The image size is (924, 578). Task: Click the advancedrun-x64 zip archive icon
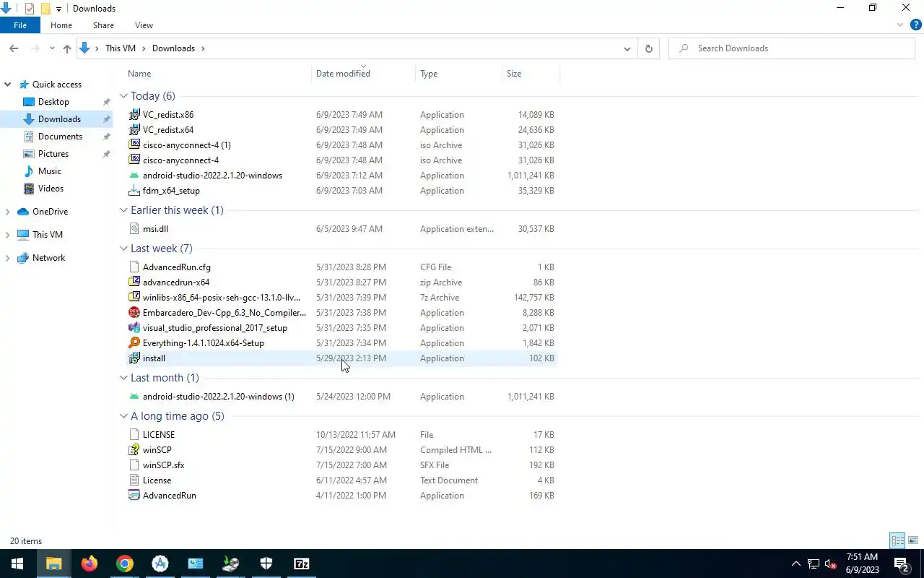pos(134,282)
